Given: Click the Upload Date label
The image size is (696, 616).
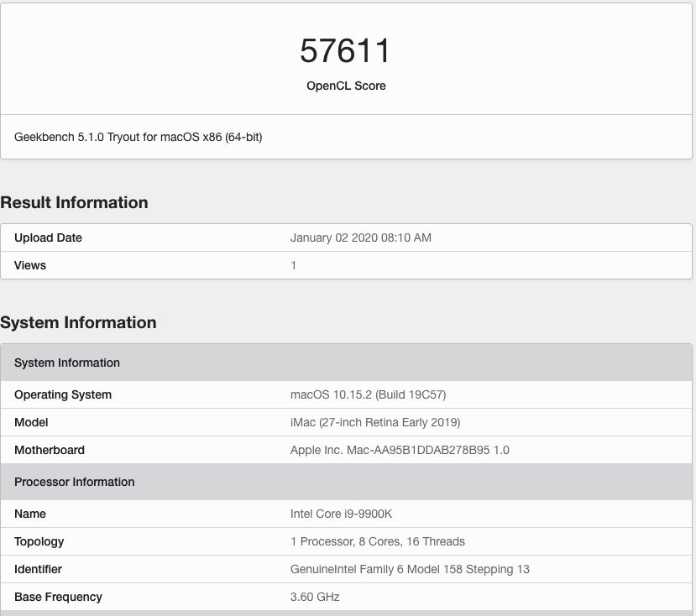Looking at the screenshot, I should 48,238.
